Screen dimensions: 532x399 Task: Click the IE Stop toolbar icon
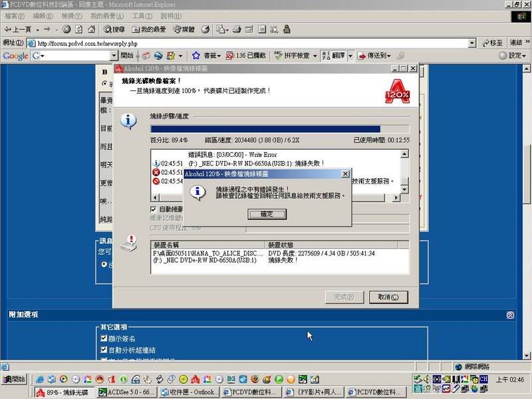click(66, 29)
